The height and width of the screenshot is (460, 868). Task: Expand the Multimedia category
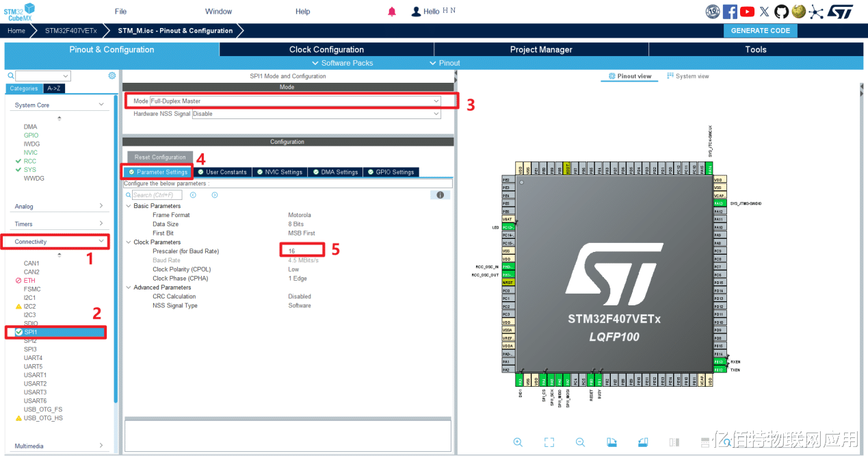101,446
